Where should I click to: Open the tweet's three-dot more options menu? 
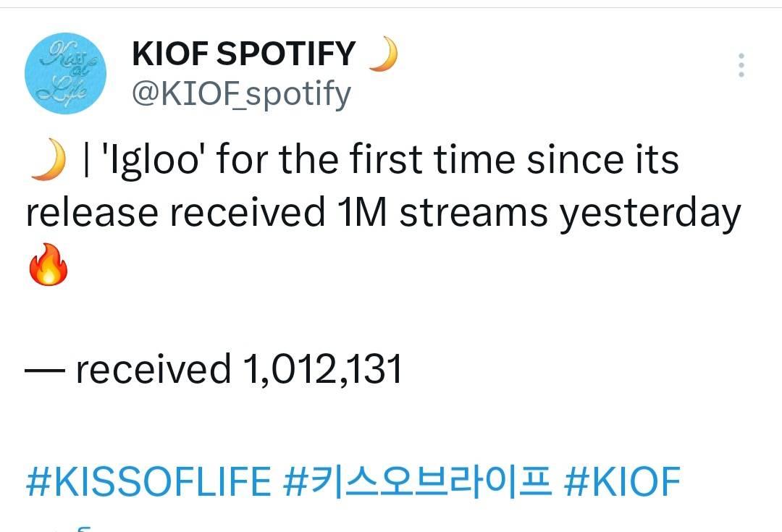click(741, 65)
